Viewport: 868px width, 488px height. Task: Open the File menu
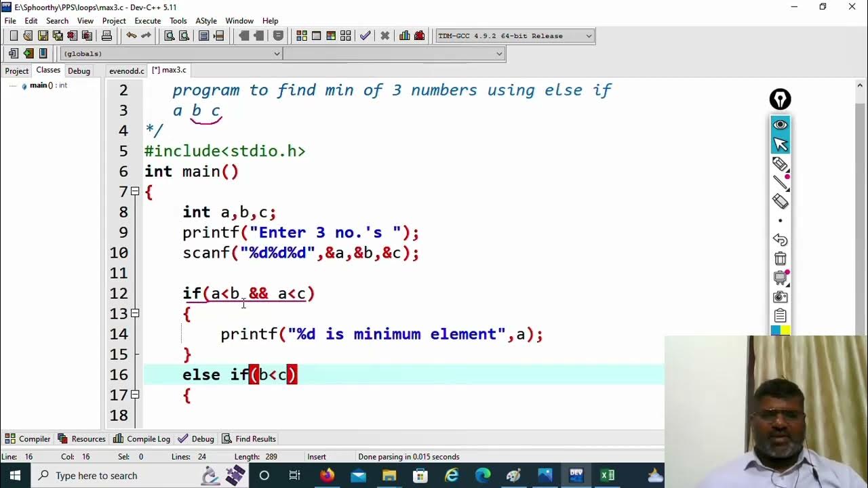(10, 21)
